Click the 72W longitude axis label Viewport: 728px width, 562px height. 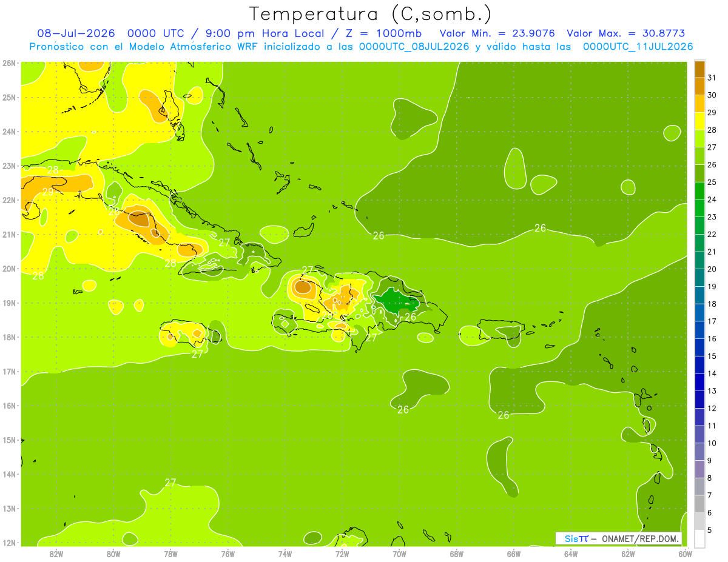pos(342,554)
